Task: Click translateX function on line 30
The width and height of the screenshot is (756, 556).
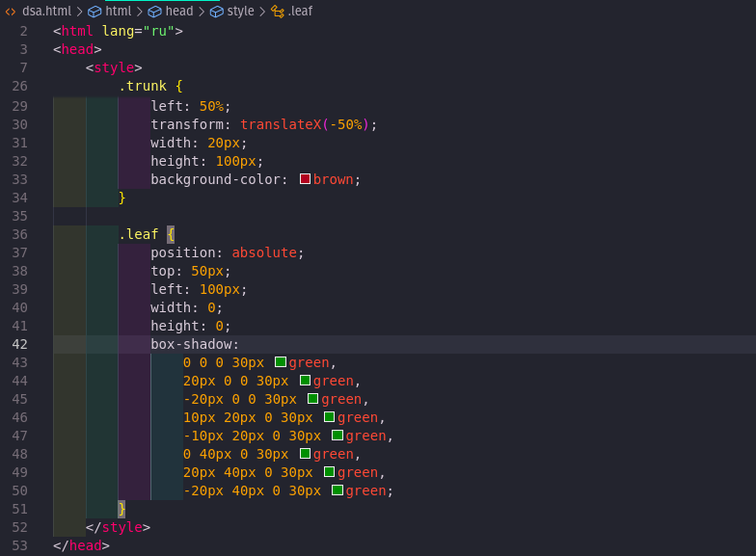Action: [x=281, y=124]
